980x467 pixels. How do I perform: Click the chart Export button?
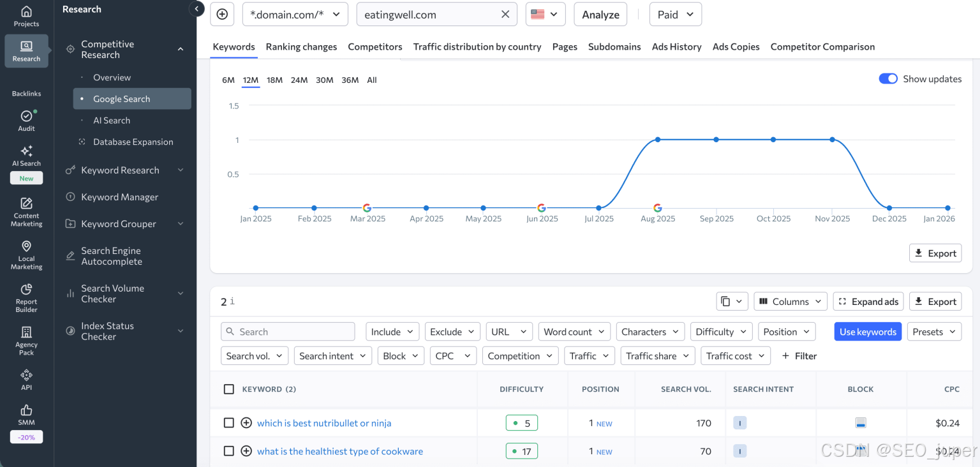(x=935, y=253)
